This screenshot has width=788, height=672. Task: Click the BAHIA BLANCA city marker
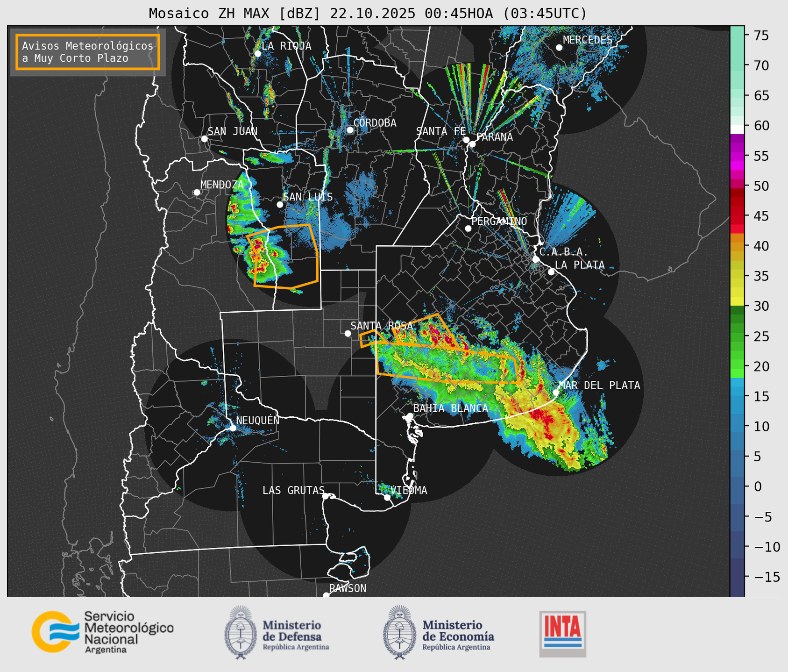(410, 416)
